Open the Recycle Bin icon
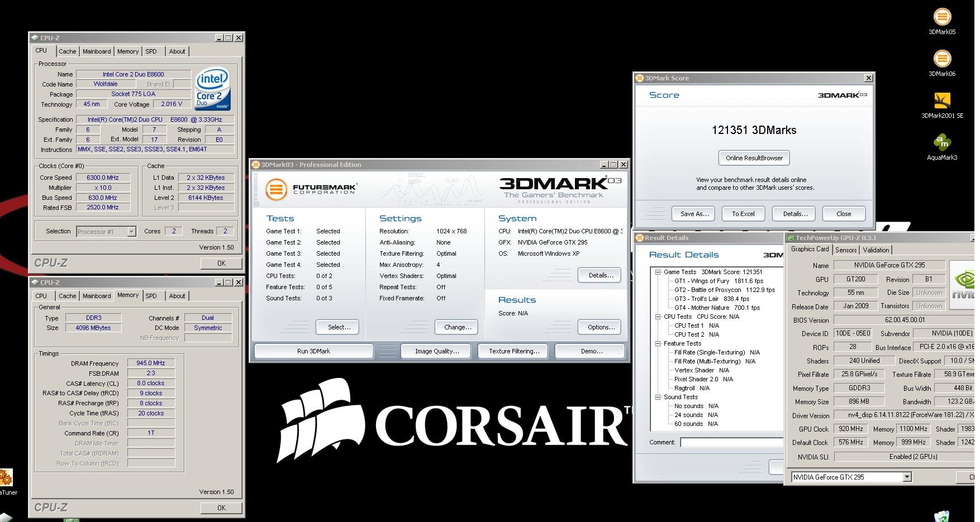The height and width of the screenshot is (522, 980). click(x=941, y=516)
